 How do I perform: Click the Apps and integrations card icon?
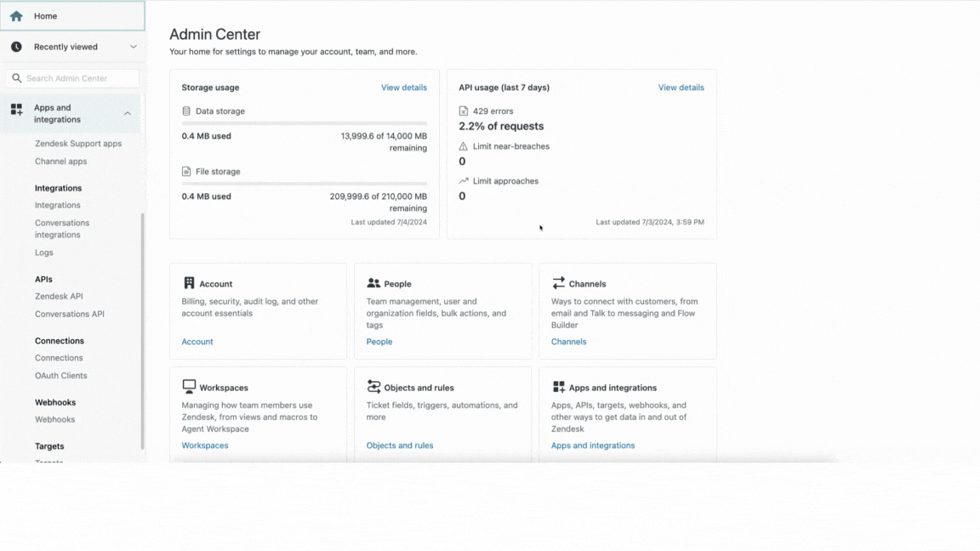click(558, 387)
